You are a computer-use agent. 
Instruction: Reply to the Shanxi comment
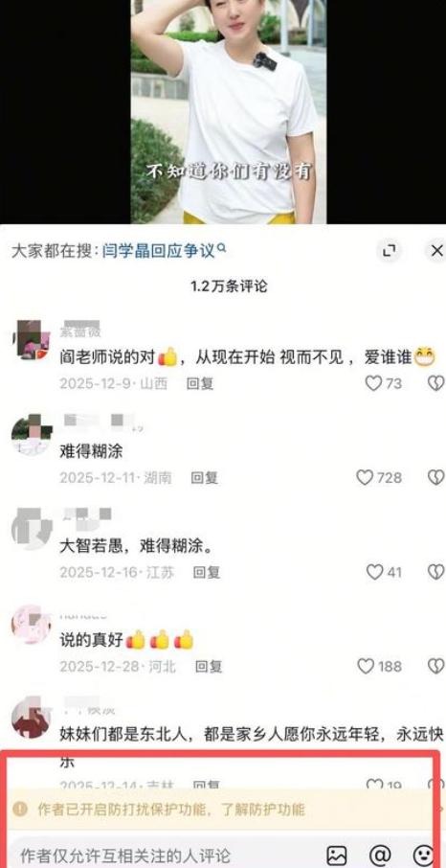click(200, 383)
